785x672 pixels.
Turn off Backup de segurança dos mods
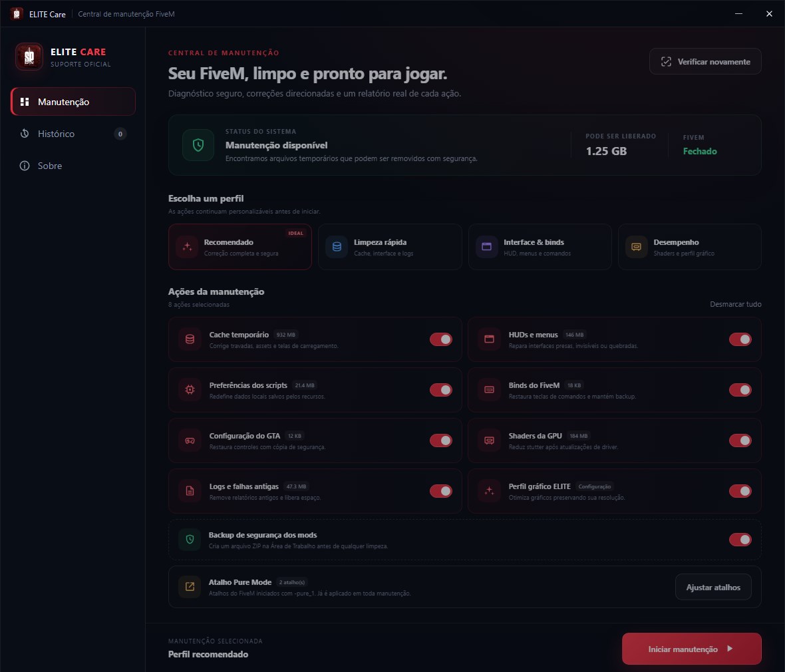point(740,540)
